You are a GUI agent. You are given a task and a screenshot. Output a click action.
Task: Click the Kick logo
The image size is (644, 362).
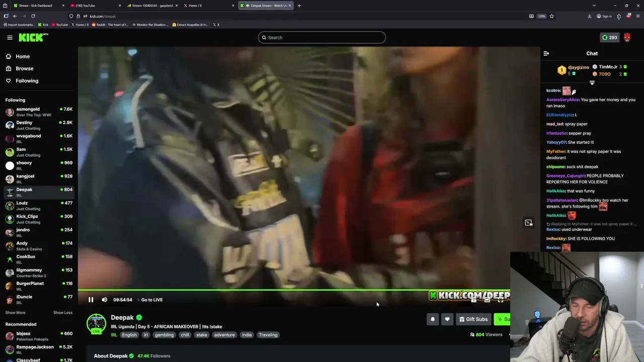(33, 37)
